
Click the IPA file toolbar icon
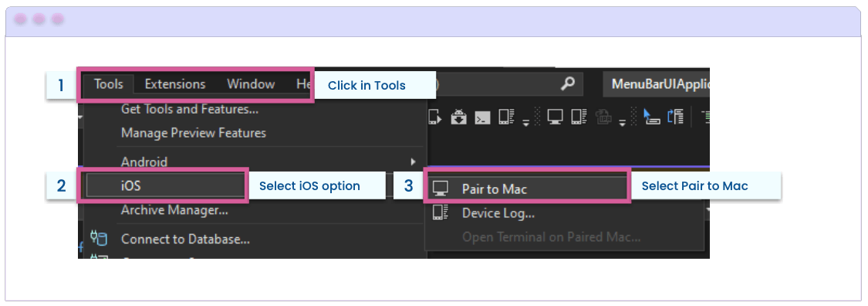click(604, 117)
